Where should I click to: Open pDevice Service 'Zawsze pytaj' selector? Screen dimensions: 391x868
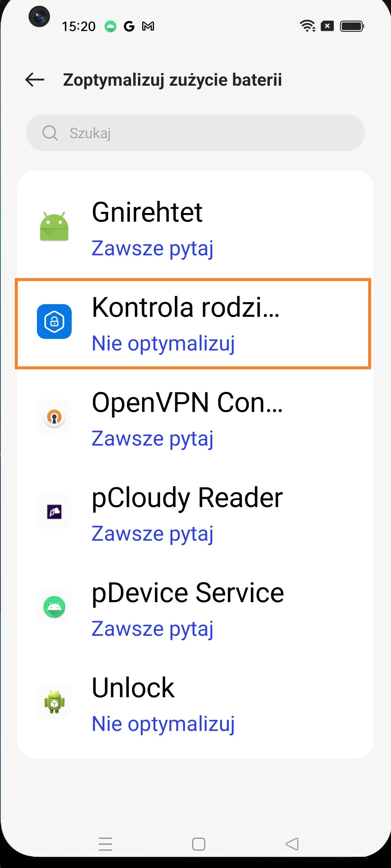[x=152, y=629]
